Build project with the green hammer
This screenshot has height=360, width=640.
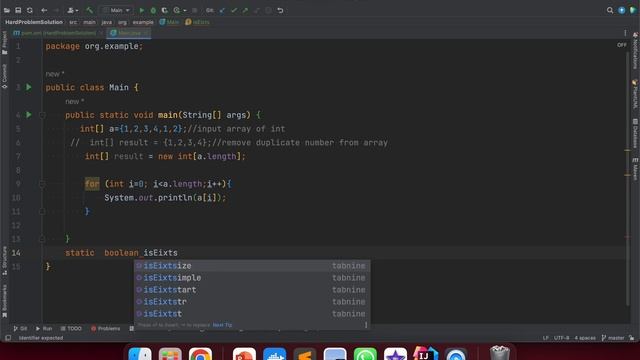coord(89,10)
